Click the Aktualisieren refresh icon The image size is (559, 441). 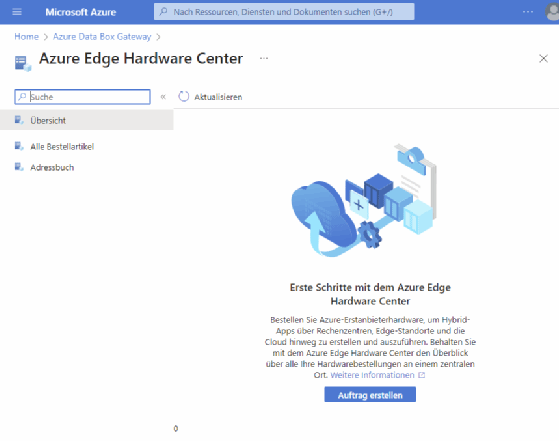184,96
